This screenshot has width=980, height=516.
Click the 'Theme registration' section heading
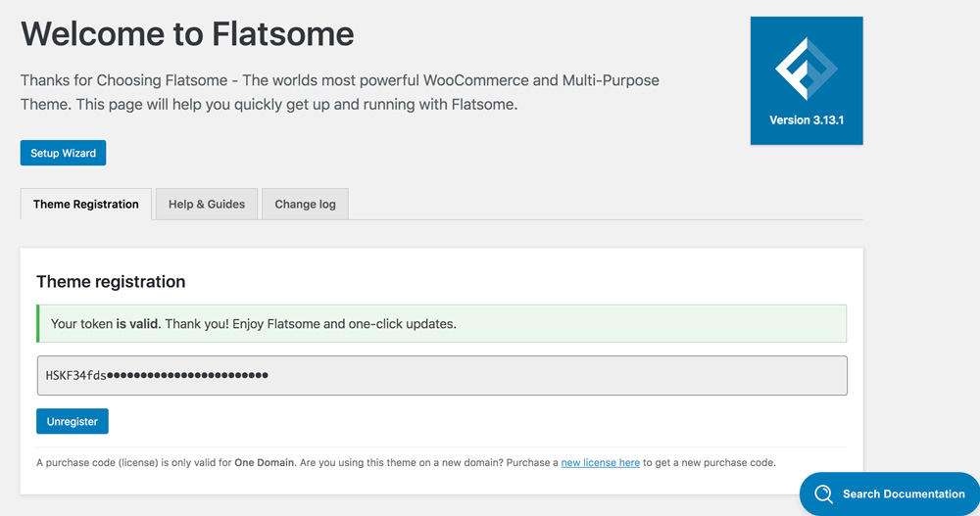pyautogui.click(x=111, y=282)
